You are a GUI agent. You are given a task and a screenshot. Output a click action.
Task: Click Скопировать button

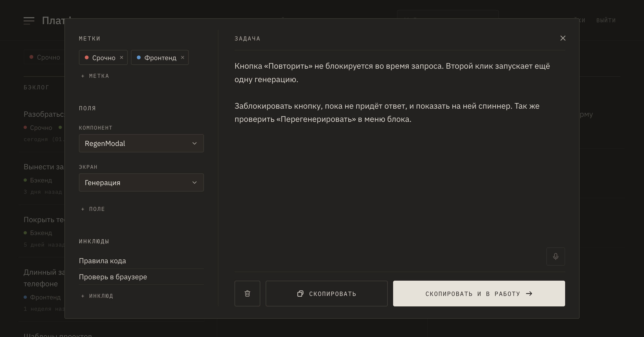click(327, 294)
